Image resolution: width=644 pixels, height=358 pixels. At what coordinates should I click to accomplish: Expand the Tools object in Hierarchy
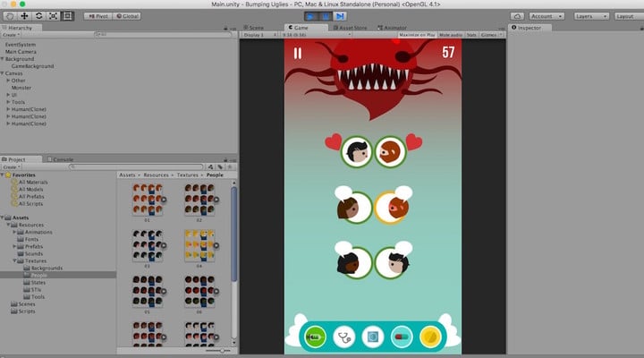[x=8, y=102]
